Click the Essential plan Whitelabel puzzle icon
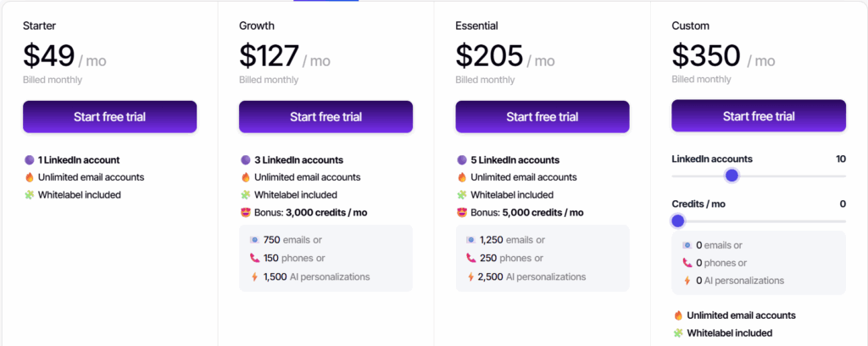 click(x=462, y=195)
